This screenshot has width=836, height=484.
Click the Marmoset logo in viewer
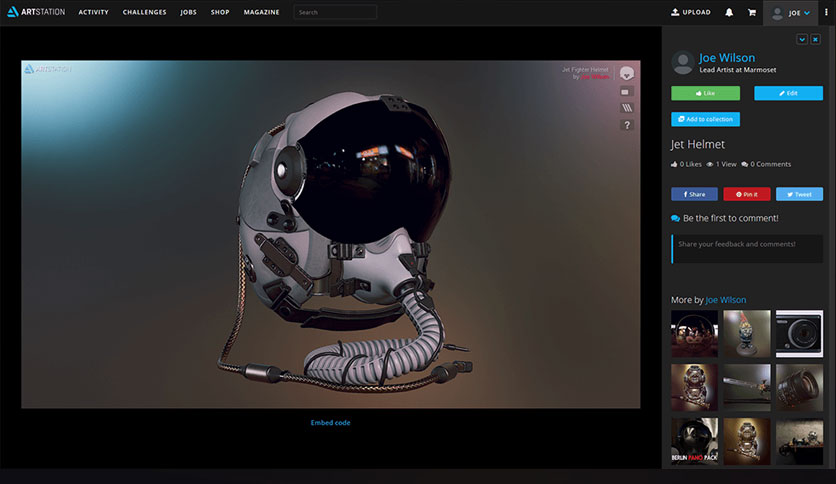[x=627, y=73]
